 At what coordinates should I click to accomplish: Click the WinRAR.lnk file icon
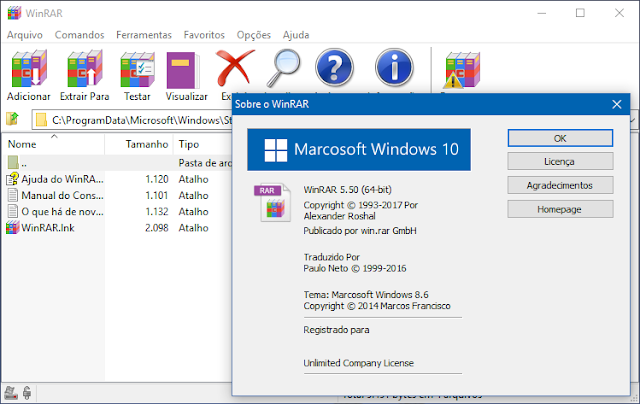pyautogui.click(x=13, y=227)
